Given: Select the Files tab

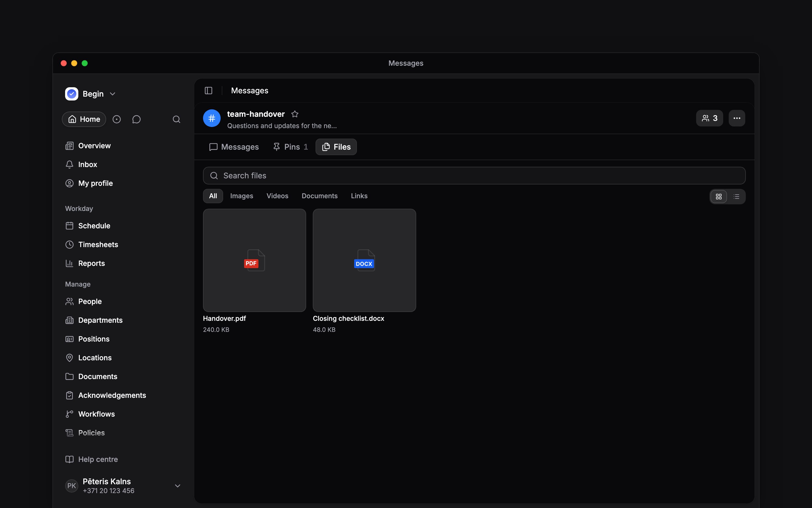Looking at the screenshot, I should pos(336,147).
